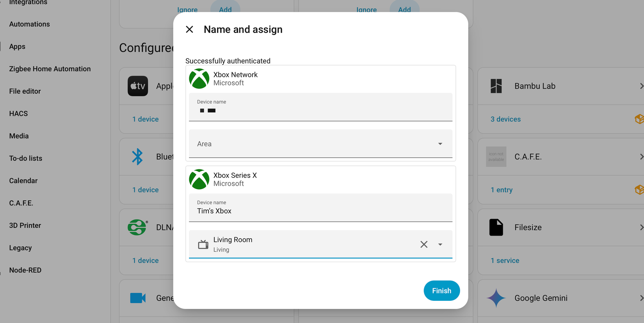This screenshot has width=644, height=323.
Task: Open C.A.F.E. in the sidebar
Action: pyautogui.click(x=21, y=203)
